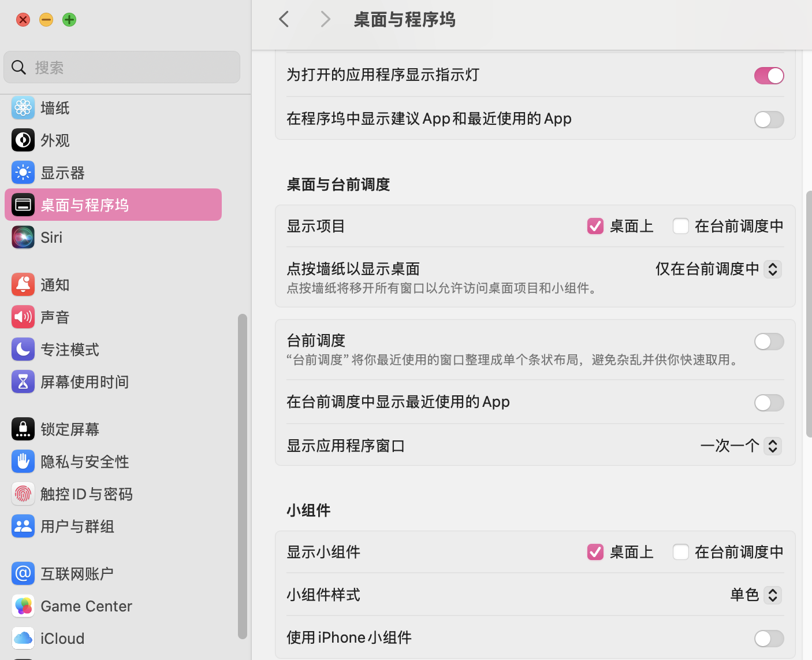Select 屏幕使用时间 in sidebar
The height and width of the screenshot is (660, 812).
tap(84, 381)
